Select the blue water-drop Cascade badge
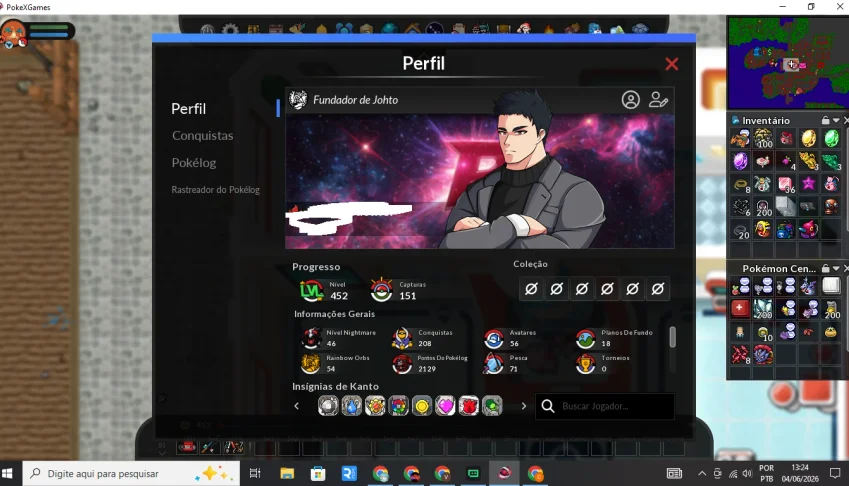 click(x=351, y=406)
